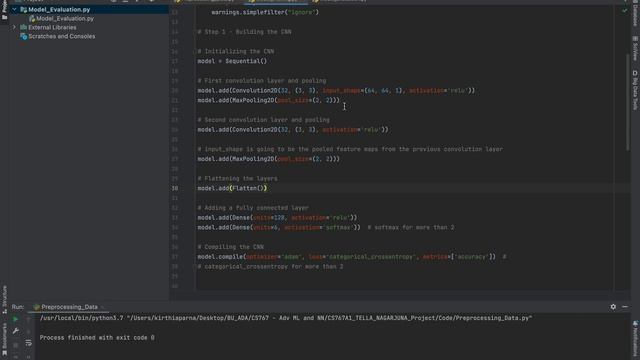Click the first Convolution2D line with input_shape
Screen dimensions: 640x360
[x=336, y=91]
